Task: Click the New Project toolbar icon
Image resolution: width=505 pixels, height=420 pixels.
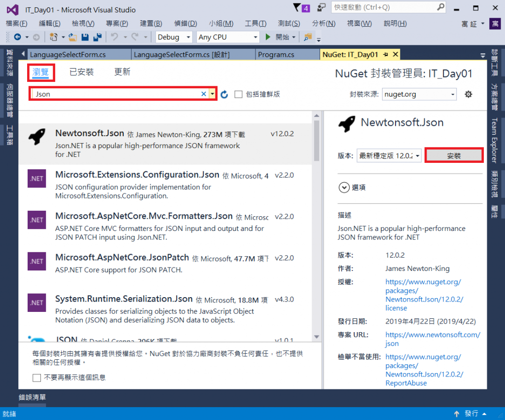Action: coord(53,38)
